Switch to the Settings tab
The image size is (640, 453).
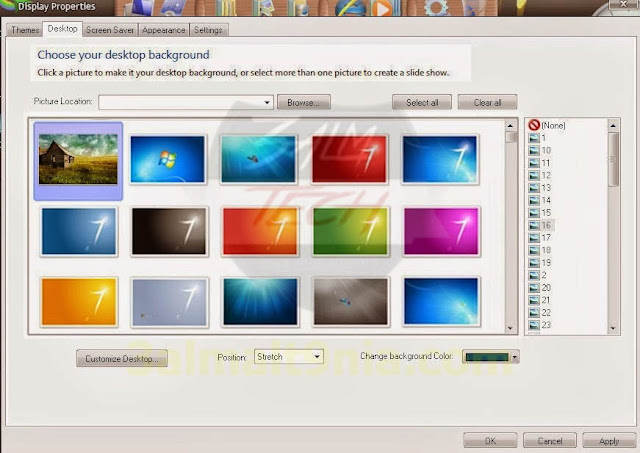tap(208, 30)
